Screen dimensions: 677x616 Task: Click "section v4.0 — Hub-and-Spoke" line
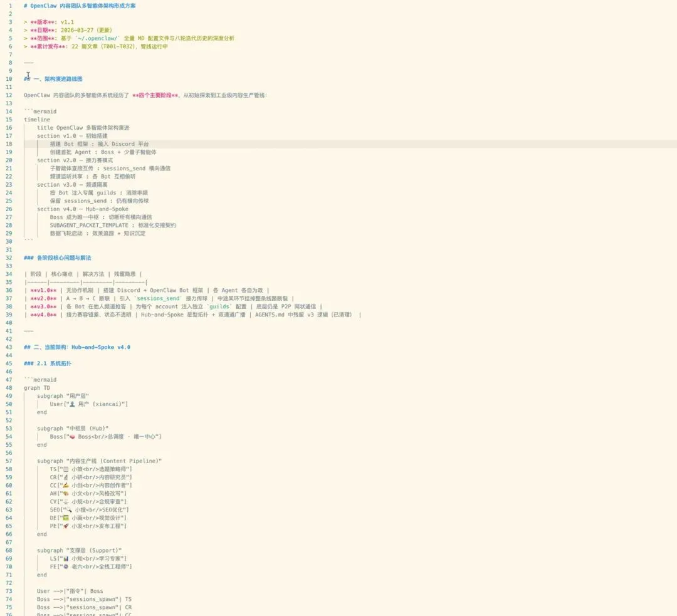83,209
